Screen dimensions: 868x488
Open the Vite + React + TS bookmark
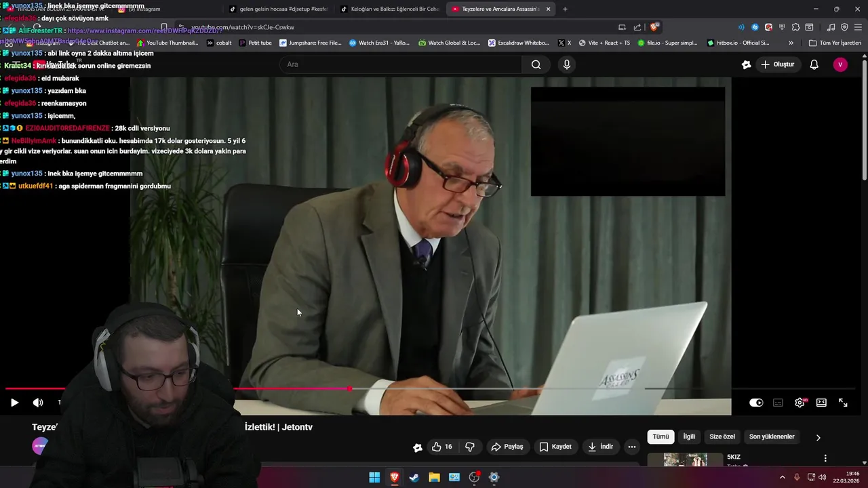(x=604, y=43)
